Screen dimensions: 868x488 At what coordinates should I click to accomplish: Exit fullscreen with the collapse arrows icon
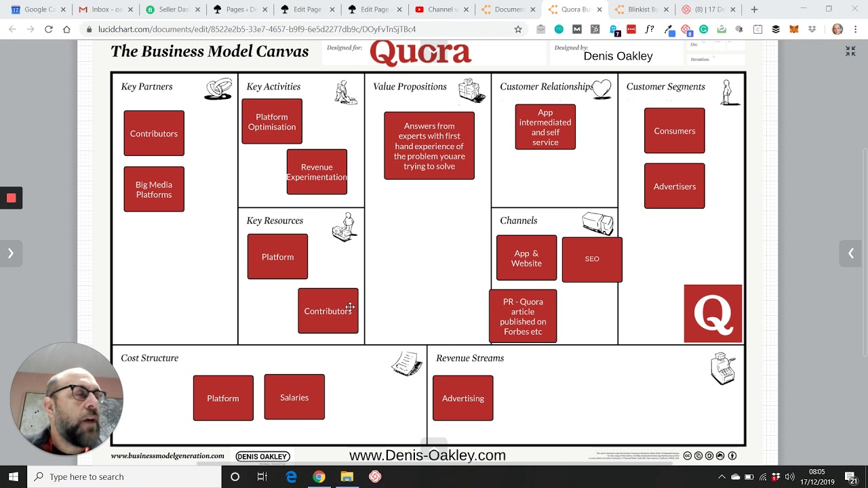coord(850,51)
